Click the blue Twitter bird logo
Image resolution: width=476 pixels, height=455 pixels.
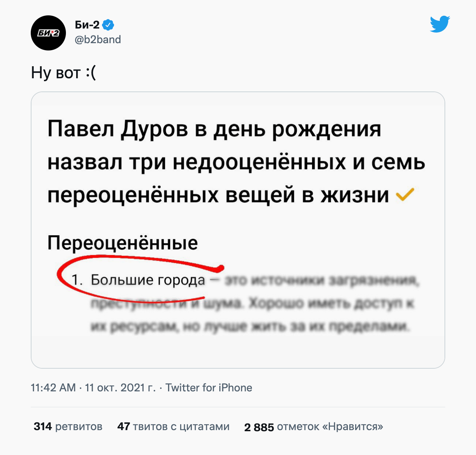coord(440,24)
